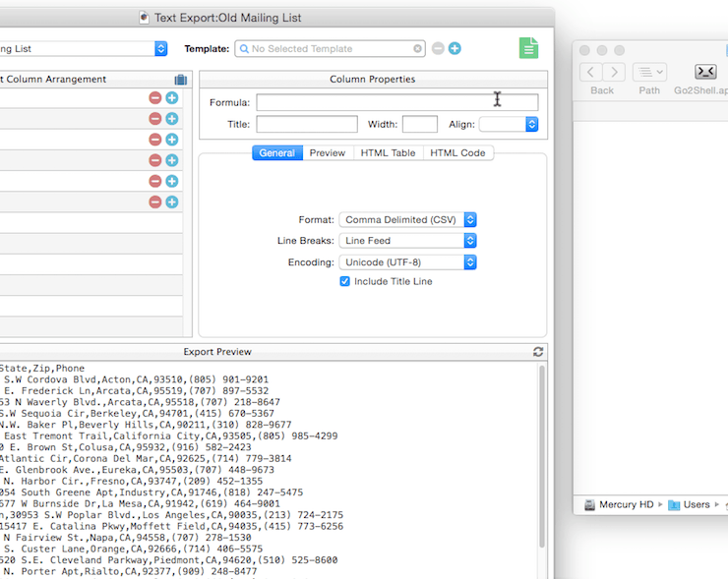
Task: Change Encoding from Unicode (UTF-8)
Action: pyautogui.click(x=407, y=261)
